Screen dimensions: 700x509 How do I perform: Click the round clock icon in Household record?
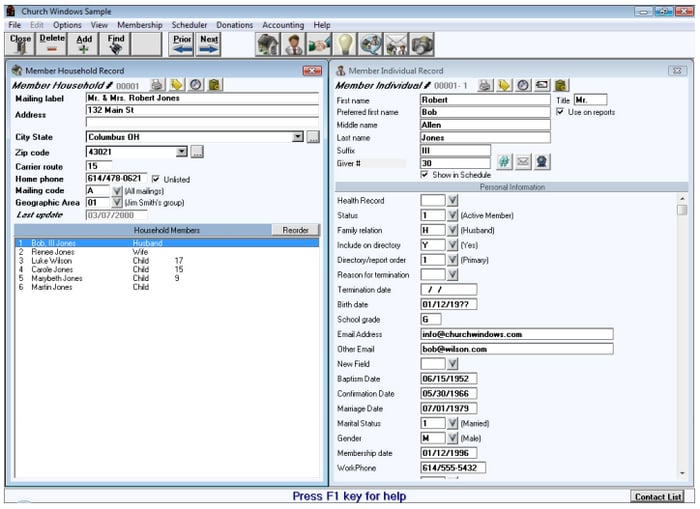pos(196,85)
